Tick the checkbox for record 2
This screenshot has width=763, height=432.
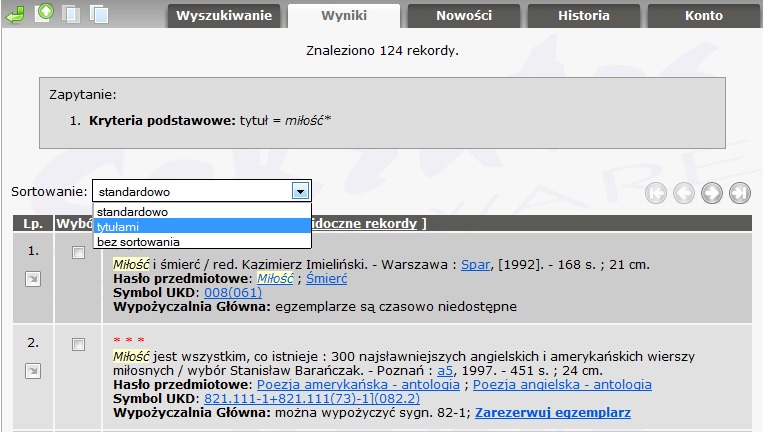pyautogui.click(x=78, y=345)
